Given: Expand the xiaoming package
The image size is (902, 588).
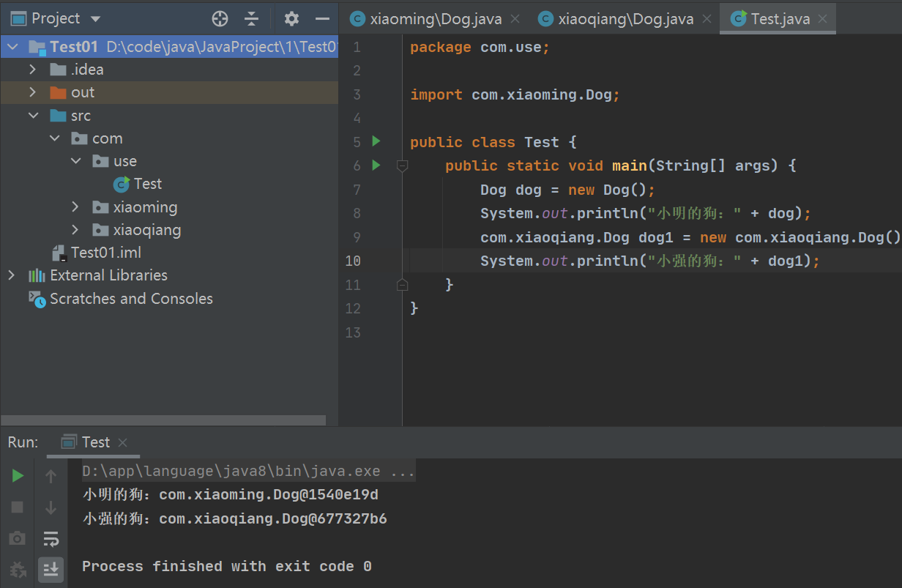Looking at the screenshot, I should pos(75,207).
